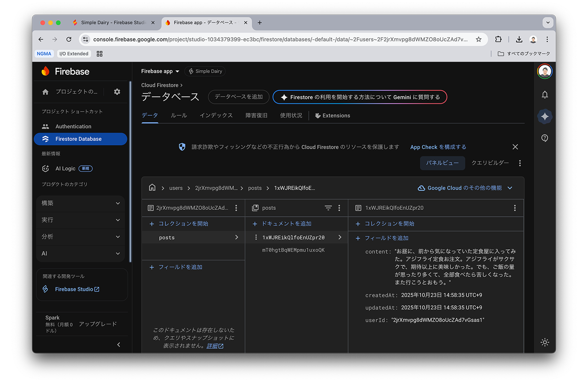Click the Gemini sparkle assistant icon
Screen dimensions: 588x382
[545, 116]
